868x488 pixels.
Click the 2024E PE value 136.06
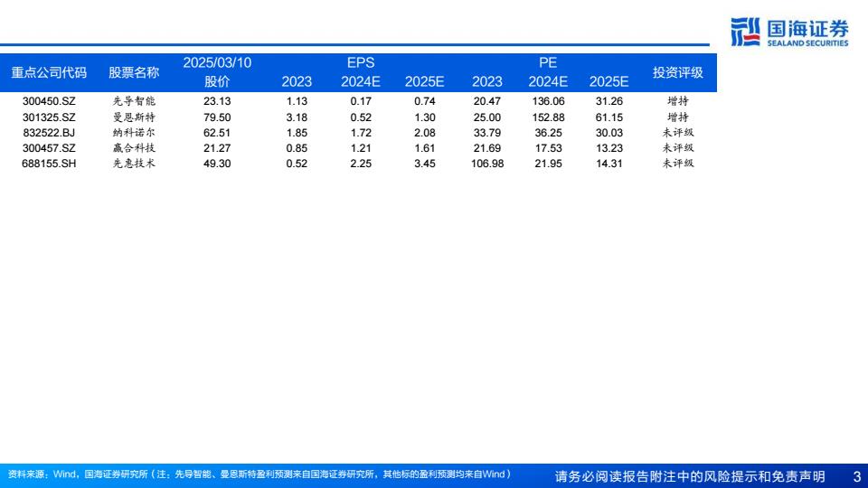[x=548, y=101]
